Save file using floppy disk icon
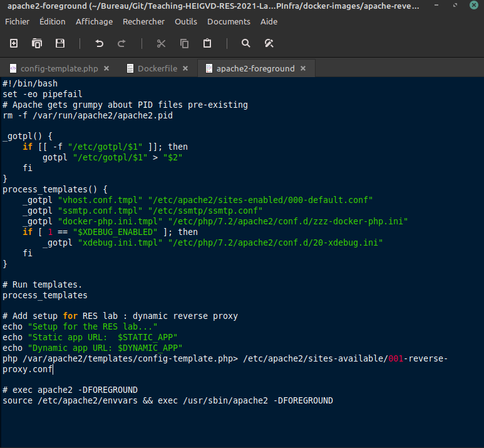The image size is (484, 448). [x=60, y=43]
